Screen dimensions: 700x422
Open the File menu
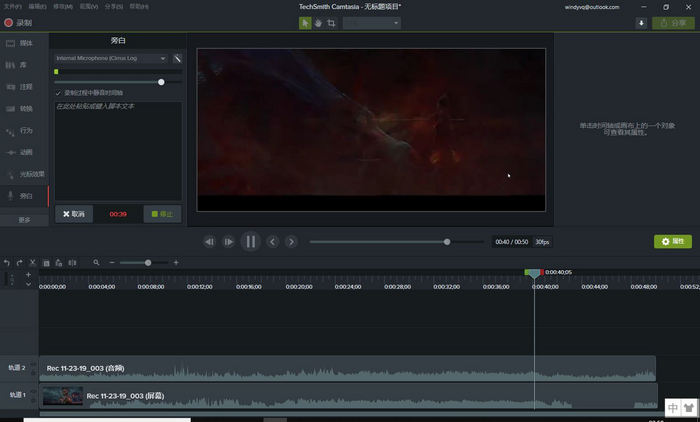(x=12, y=7)
